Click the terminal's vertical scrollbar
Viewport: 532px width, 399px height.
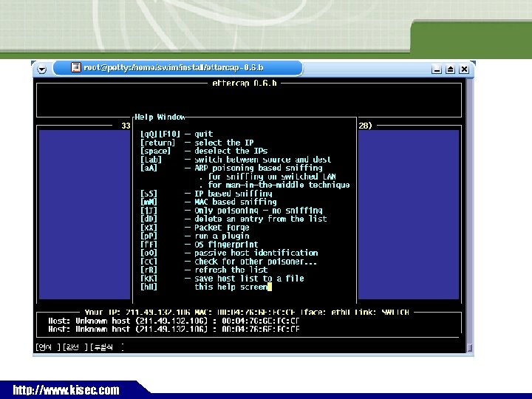click(470, 215)
